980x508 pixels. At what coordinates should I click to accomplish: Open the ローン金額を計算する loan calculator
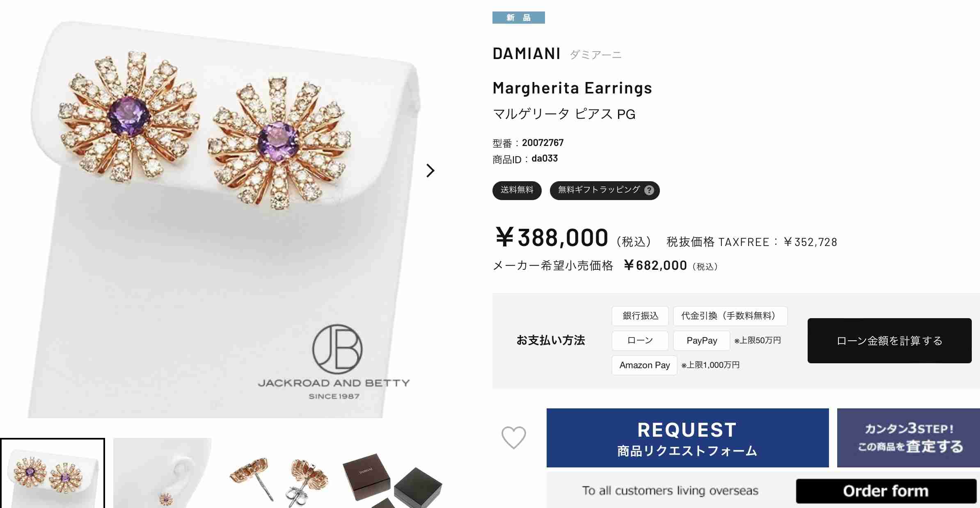point(889,341)
